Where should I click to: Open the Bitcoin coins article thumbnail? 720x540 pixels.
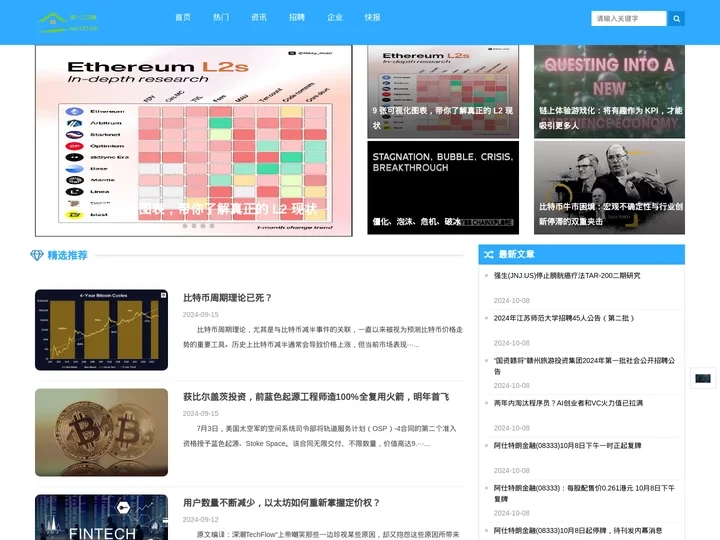point(101,432)
